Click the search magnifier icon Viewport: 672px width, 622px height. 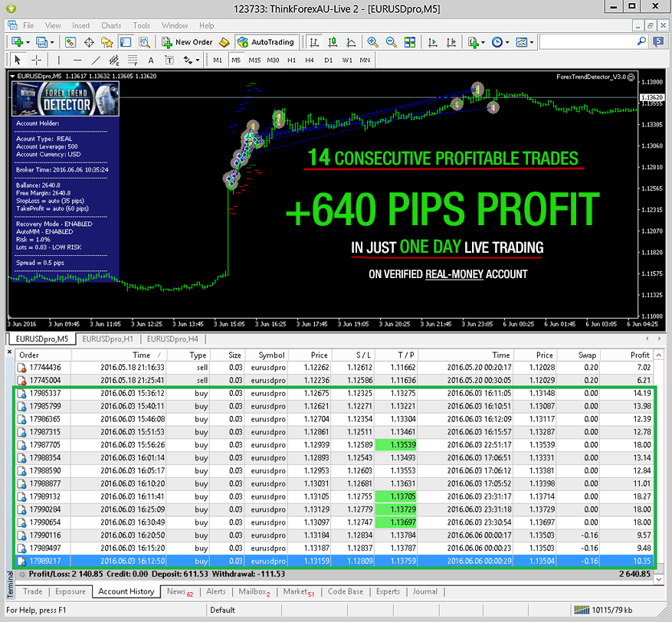(641, 41)
